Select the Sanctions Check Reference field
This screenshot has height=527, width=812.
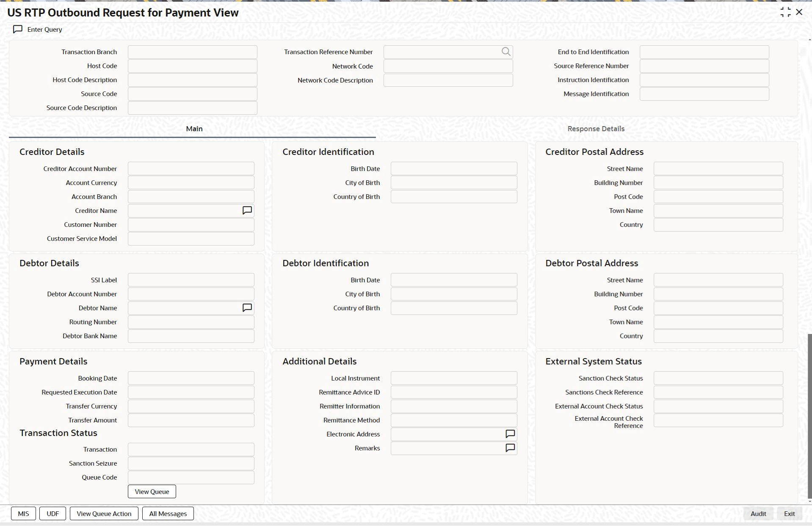pos(718,392)
